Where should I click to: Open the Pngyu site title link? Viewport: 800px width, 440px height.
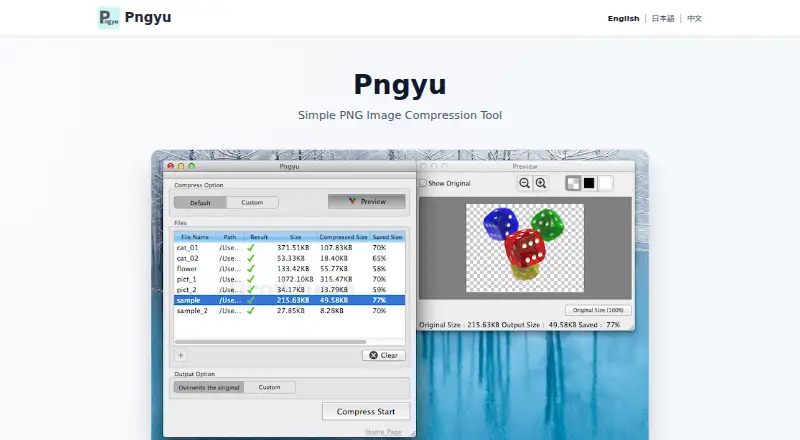click(148, 17)
